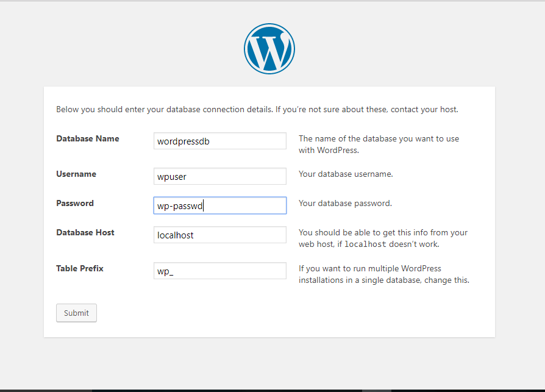Click the WordPress logo

click(269, 49)
